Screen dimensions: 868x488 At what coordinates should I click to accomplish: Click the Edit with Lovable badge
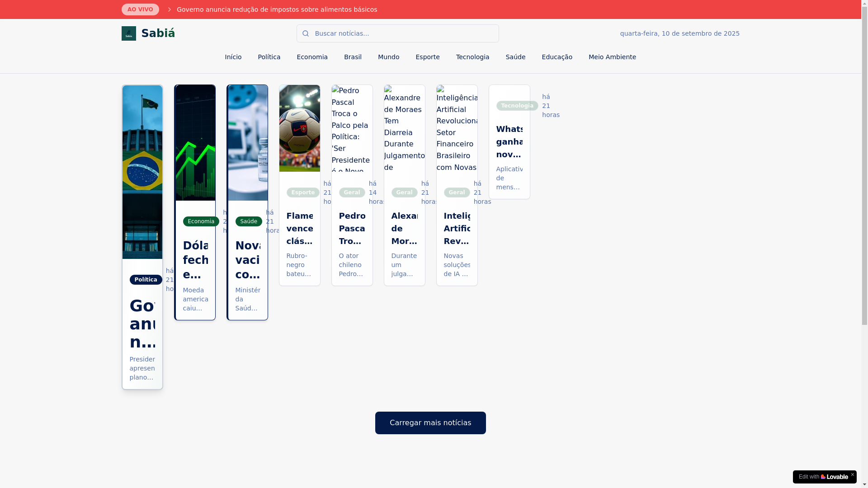point(823,477)
